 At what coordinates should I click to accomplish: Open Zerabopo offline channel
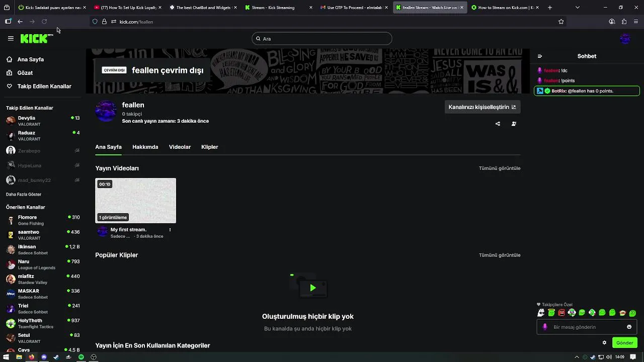[43, 151]
